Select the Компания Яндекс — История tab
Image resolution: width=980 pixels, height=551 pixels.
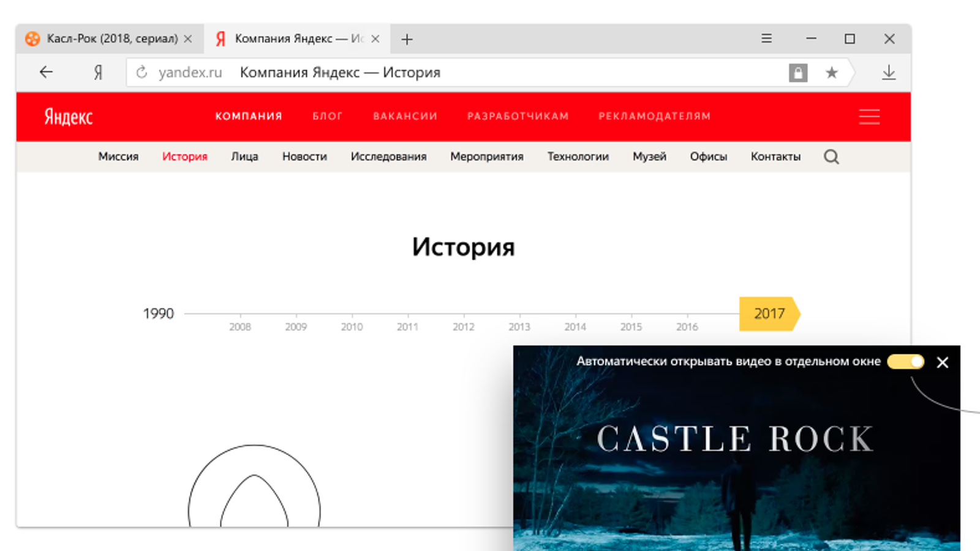[298, 39]
